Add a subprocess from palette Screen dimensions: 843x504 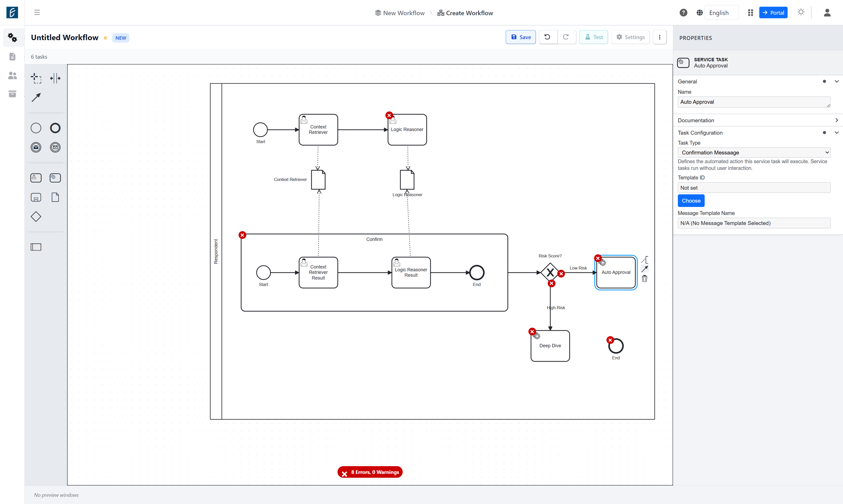coord(36,197)
